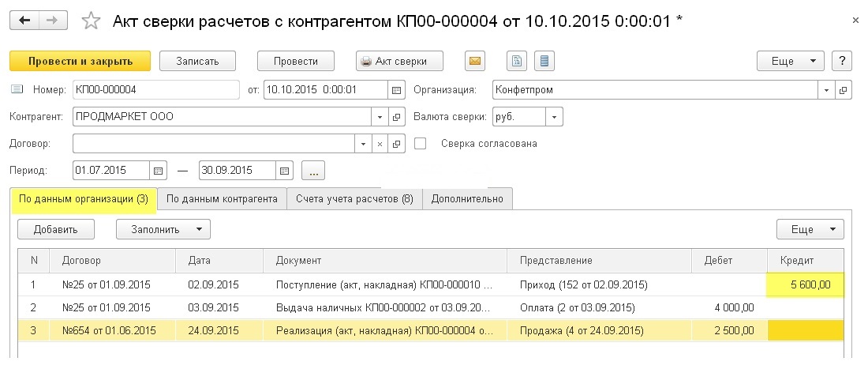Select Приход (152 от 02.09.2015) cell

[x=600, y=284]
